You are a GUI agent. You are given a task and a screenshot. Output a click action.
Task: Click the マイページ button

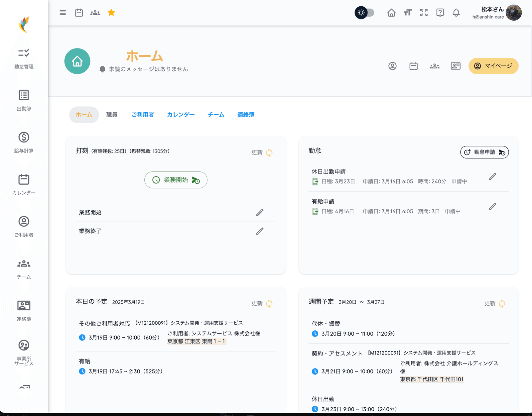[x=493, y=66]
